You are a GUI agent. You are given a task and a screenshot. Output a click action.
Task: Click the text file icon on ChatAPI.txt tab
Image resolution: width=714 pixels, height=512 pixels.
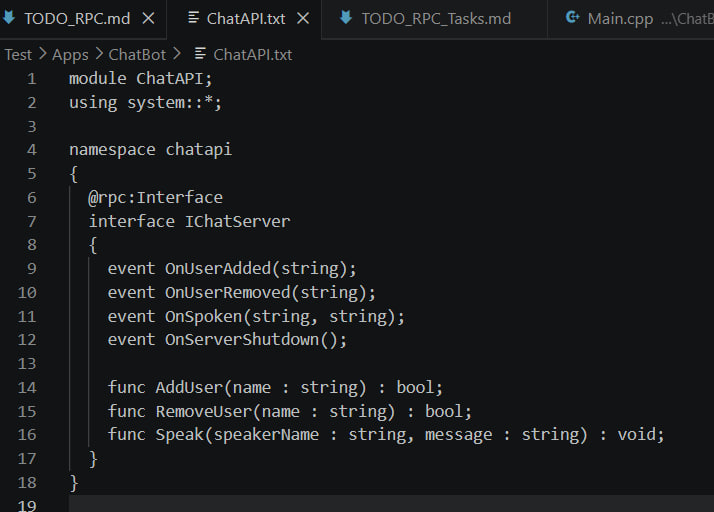[194, 18]
